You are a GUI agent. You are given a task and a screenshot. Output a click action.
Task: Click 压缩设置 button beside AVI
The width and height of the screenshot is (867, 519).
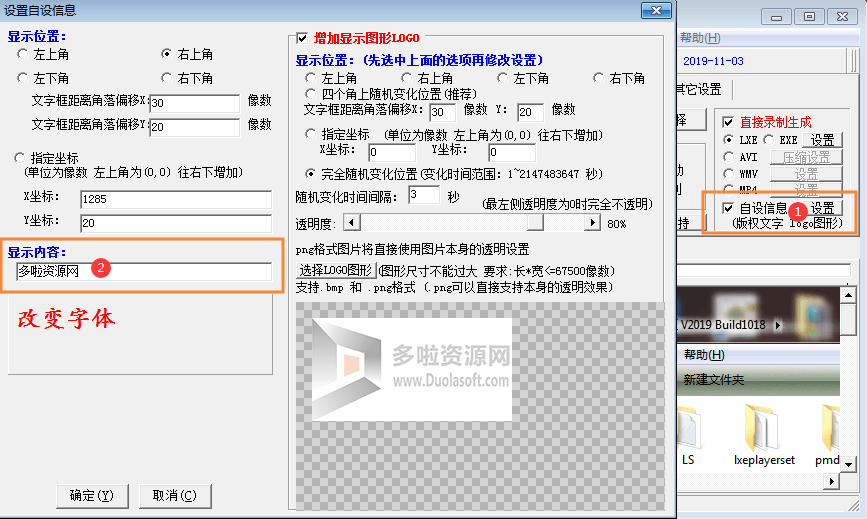[x=806, y=157]
